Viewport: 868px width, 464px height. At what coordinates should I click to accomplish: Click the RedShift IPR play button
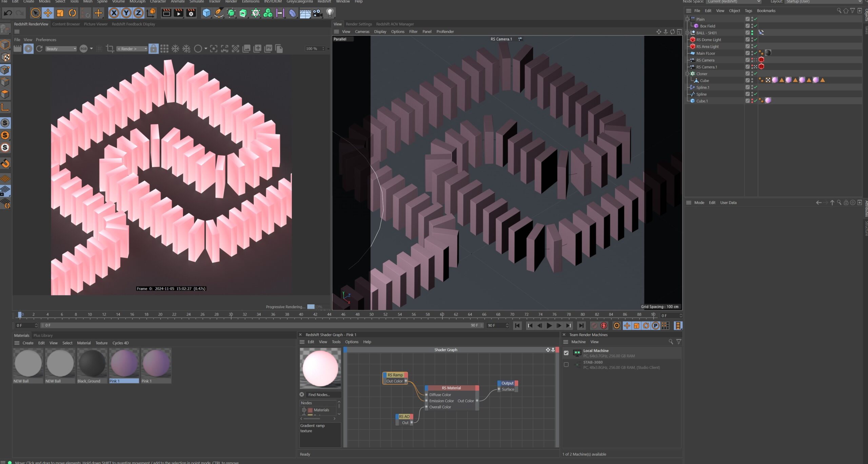pyautogui.click(x=28, y=49)
